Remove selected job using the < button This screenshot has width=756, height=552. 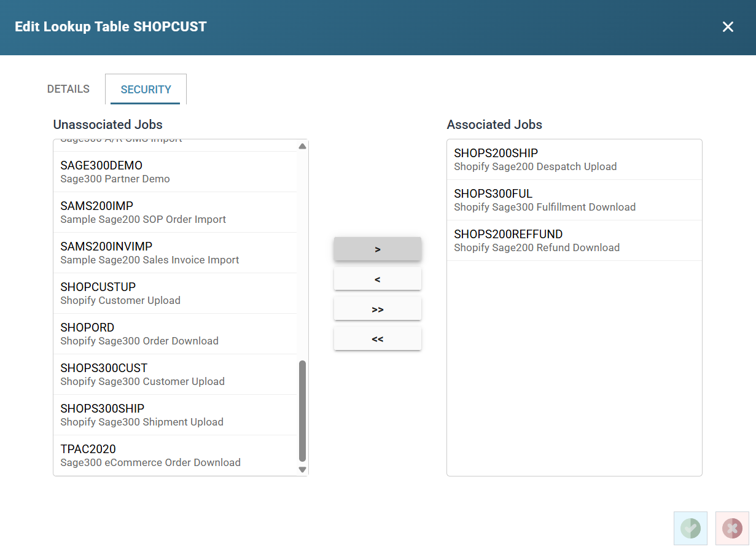click(378, 279)
